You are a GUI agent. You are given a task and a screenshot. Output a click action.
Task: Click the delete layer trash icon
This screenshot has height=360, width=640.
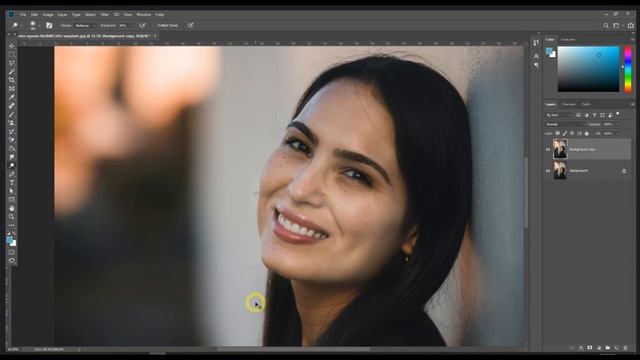coord(625,348)
